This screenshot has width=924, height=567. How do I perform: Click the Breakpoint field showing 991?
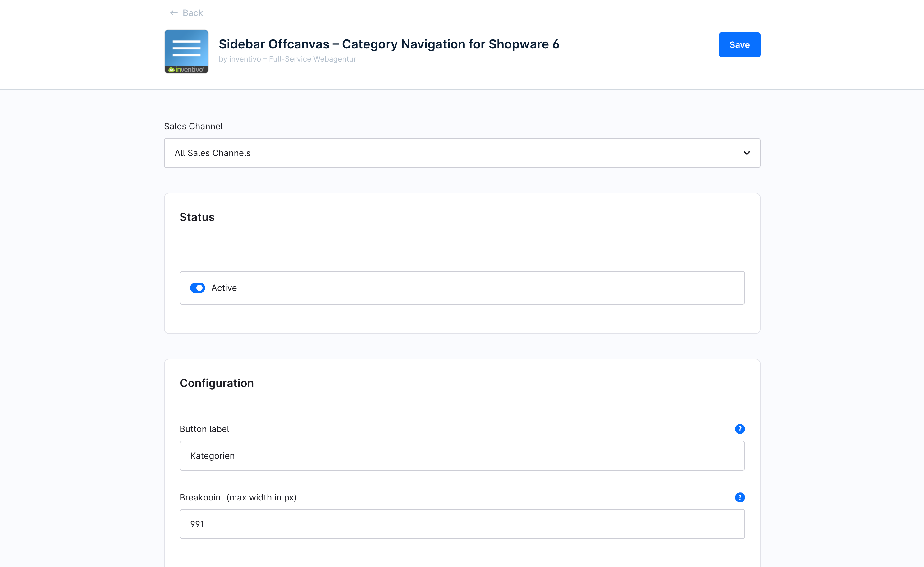tap(462, 524)
